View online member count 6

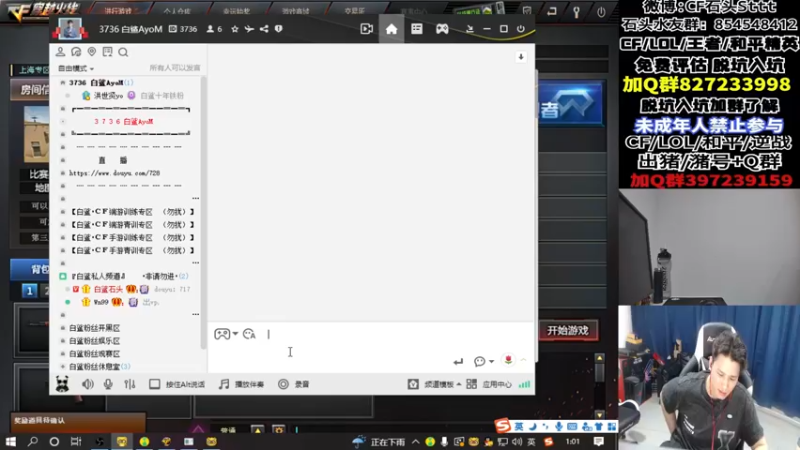coord(214,29)
